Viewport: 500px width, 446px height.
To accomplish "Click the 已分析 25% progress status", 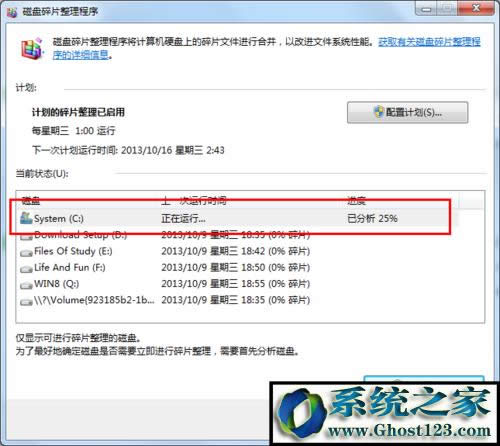I will 372,219.
